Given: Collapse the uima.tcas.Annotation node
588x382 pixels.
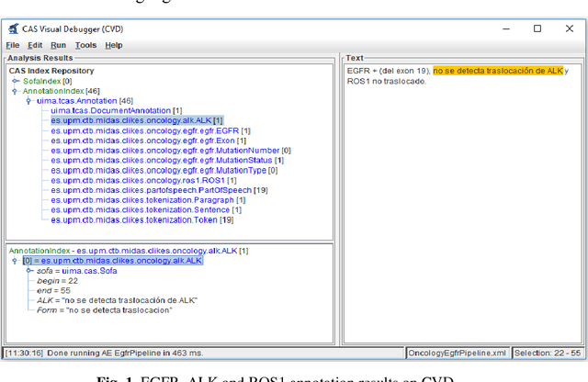Looking at the screenshot, I should (x=29, y=101).
